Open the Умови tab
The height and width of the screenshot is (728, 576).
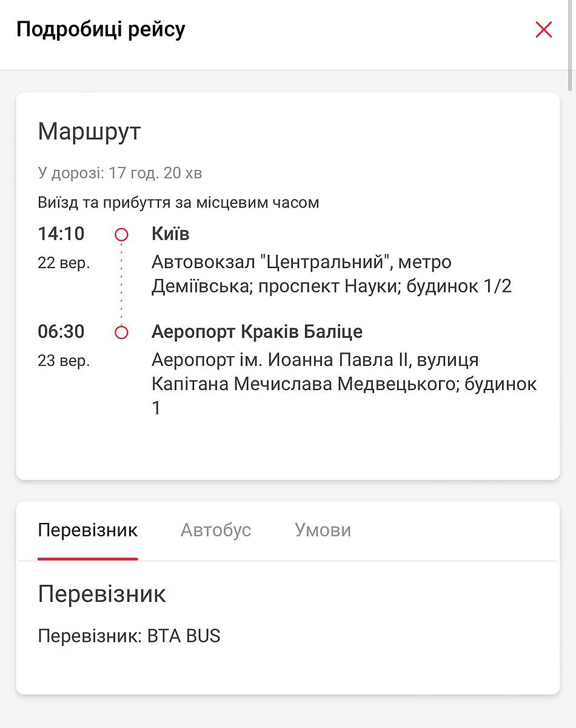point(323,530)
